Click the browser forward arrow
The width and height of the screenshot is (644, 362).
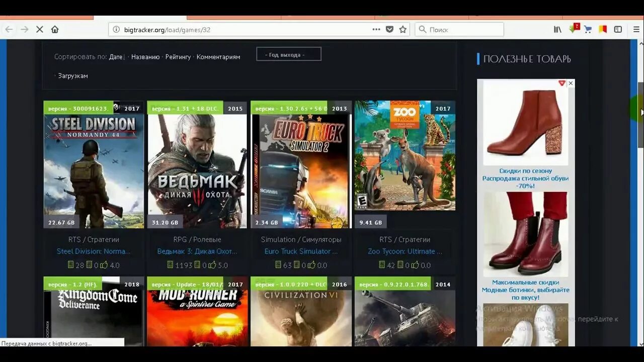[24, 30]
